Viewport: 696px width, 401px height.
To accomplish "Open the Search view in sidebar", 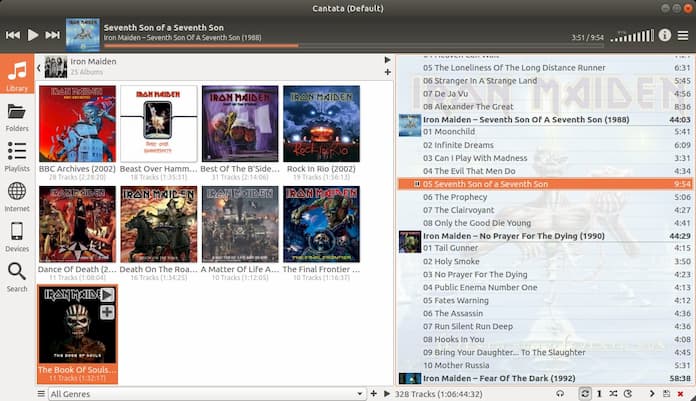I will (17, 275).
